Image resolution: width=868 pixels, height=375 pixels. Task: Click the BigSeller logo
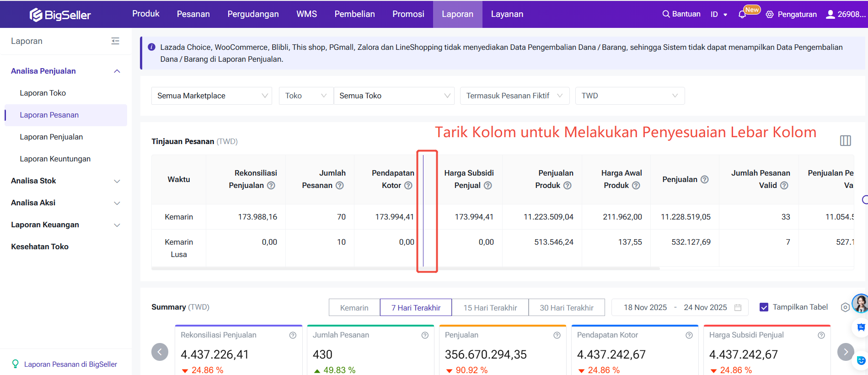click(60, 15)
